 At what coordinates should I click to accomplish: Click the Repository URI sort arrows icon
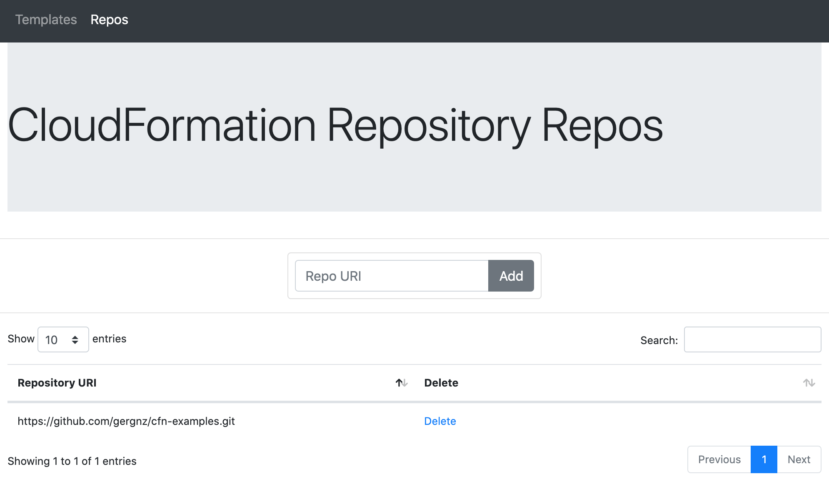point(402,383)
